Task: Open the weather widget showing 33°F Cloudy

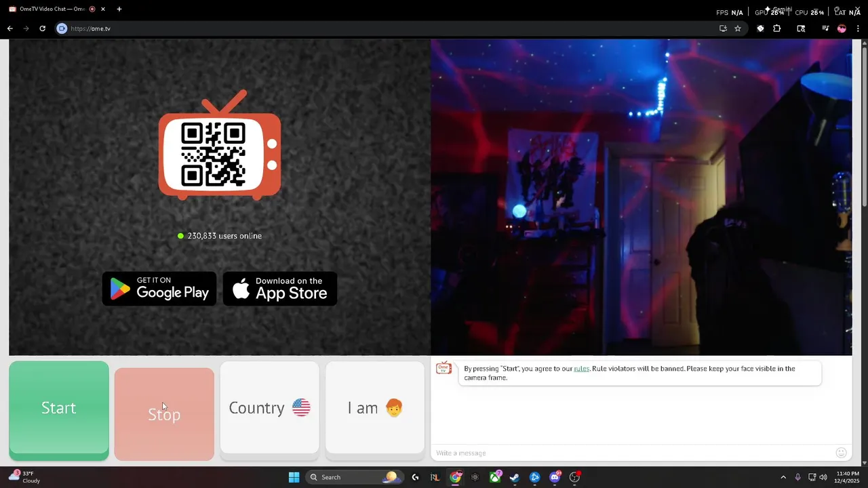Action: (x=24, y=477)
